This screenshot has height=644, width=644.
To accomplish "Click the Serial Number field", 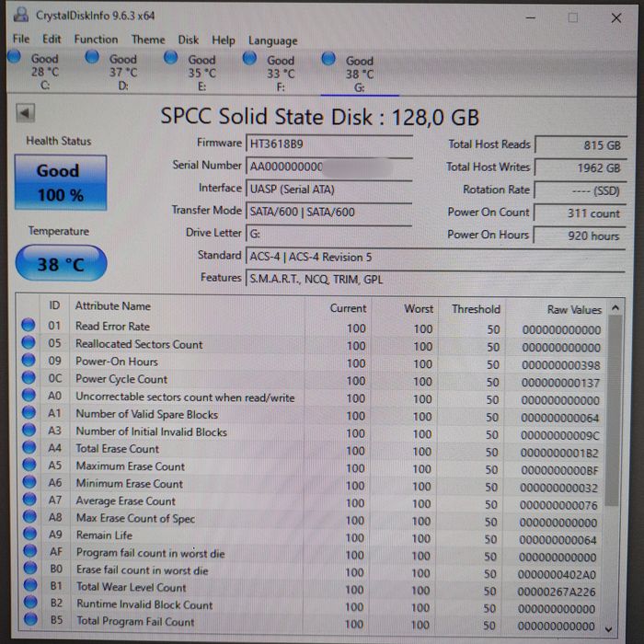I will [329, 167].
